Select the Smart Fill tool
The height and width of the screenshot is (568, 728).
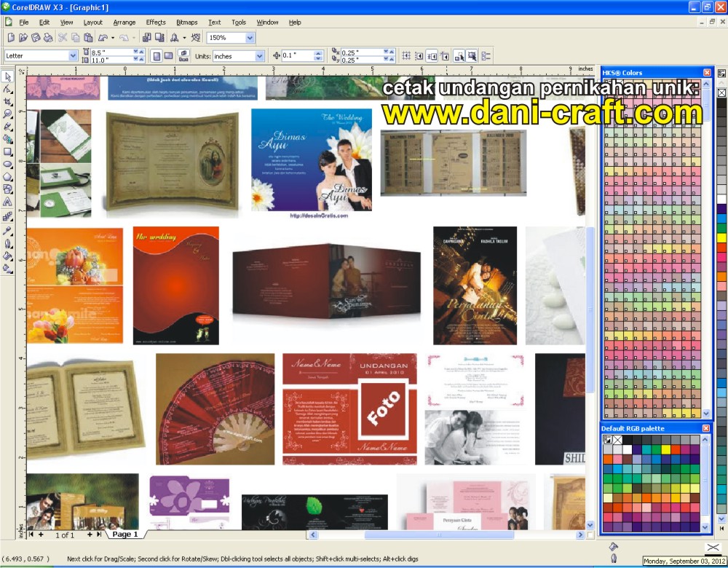click(x=7, y=139)
